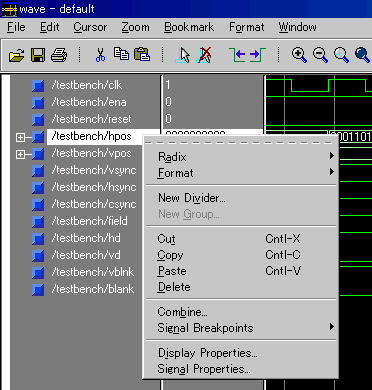Click the Paste clipboard icon
Image resolution: width=372 pixels, height=390 pixels.
pos(142,54)
